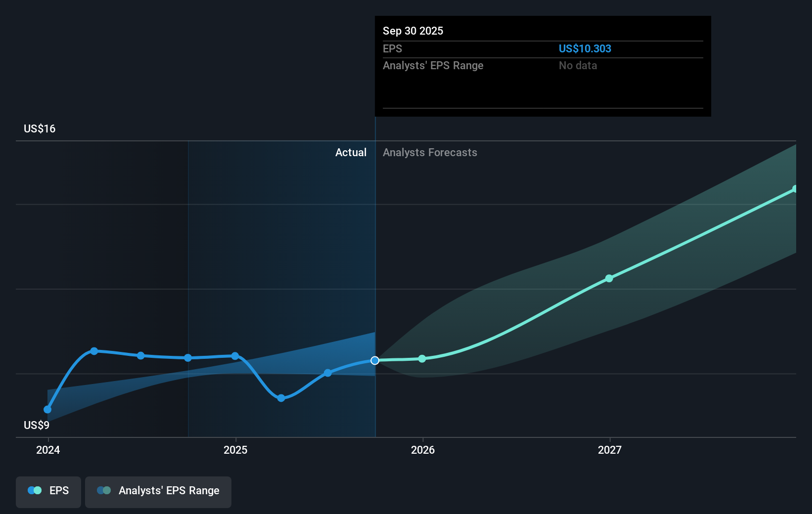
Task: Collapse the Analysts' EPS Range legend entry
Action: click(x=158, y=491)
